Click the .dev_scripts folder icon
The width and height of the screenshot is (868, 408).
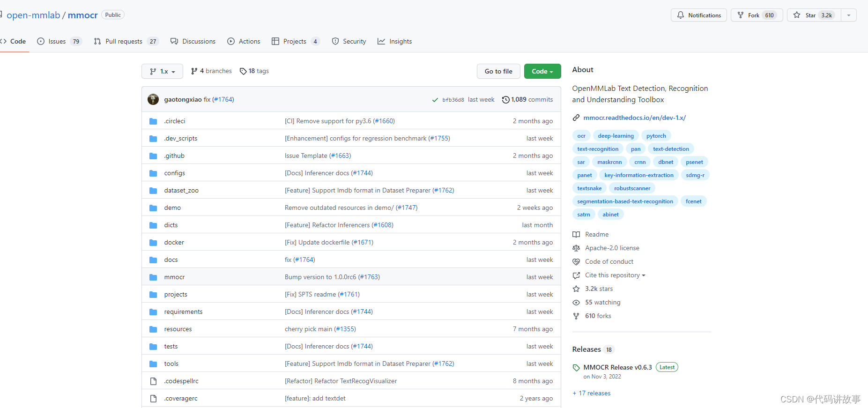[153, 138]
